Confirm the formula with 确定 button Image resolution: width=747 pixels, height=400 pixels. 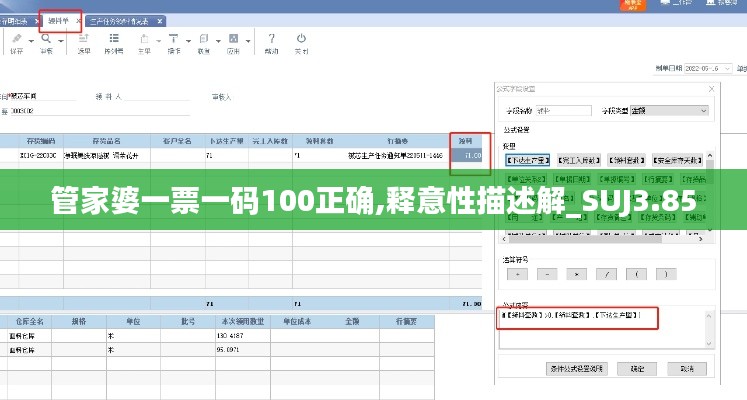(637, 369)
